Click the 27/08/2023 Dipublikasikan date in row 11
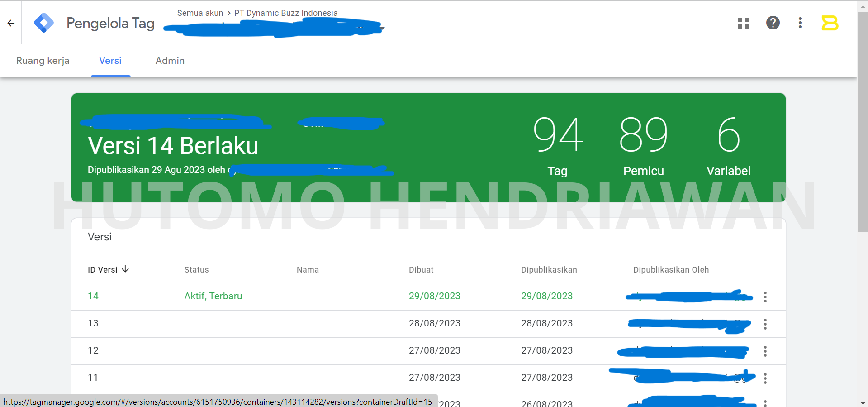868x407 pixels. click(x=547, y=378)
